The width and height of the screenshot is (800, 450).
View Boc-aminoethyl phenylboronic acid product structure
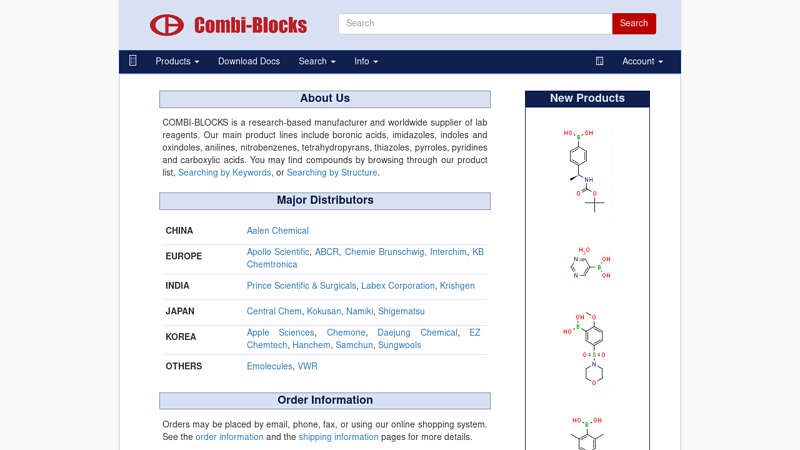tap(587, 170)
